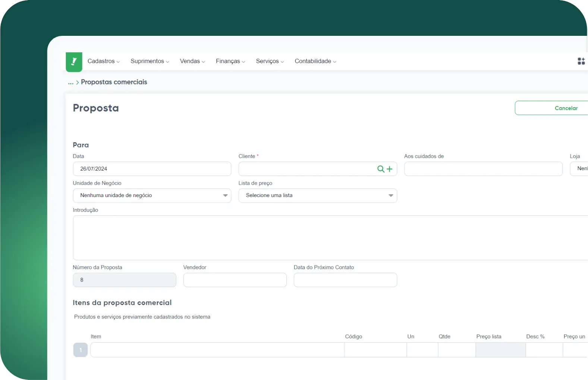Open the Contabilidade menu
588x380 pixels.
point(315,61)
